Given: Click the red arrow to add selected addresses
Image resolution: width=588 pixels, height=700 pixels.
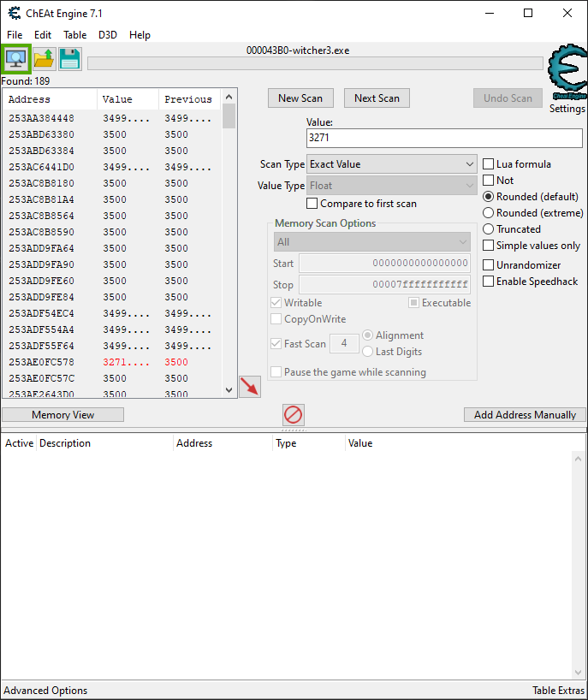Looking at the screenshot, I should 249,386.
